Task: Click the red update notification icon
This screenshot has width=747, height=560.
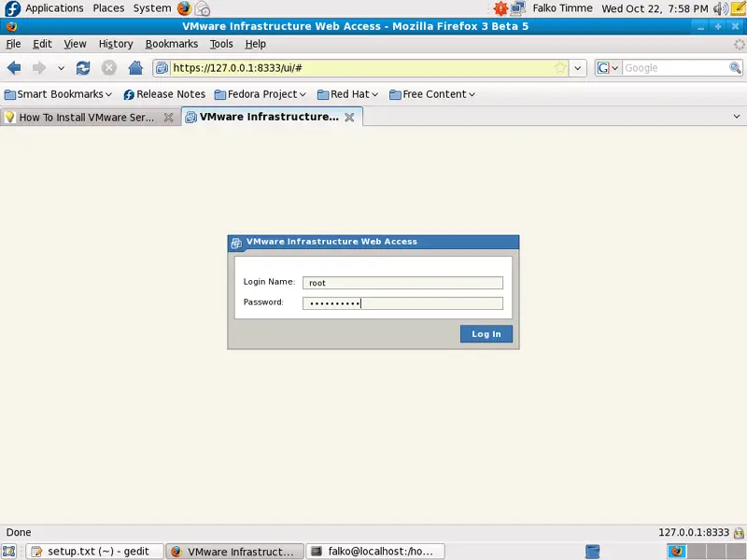Action: [x=500, y=8]
